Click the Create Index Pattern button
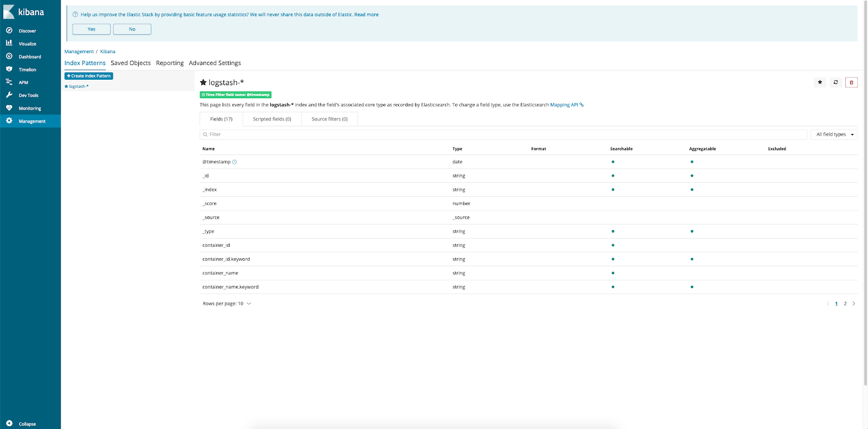Viewport: 868px width, 429px height. click(89, 76)
